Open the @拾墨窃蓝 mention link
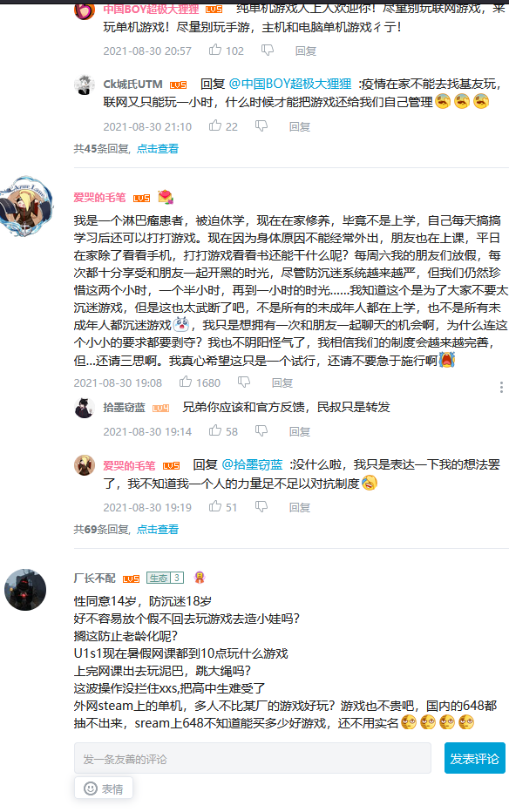509x812 pixels. point(252,464)
